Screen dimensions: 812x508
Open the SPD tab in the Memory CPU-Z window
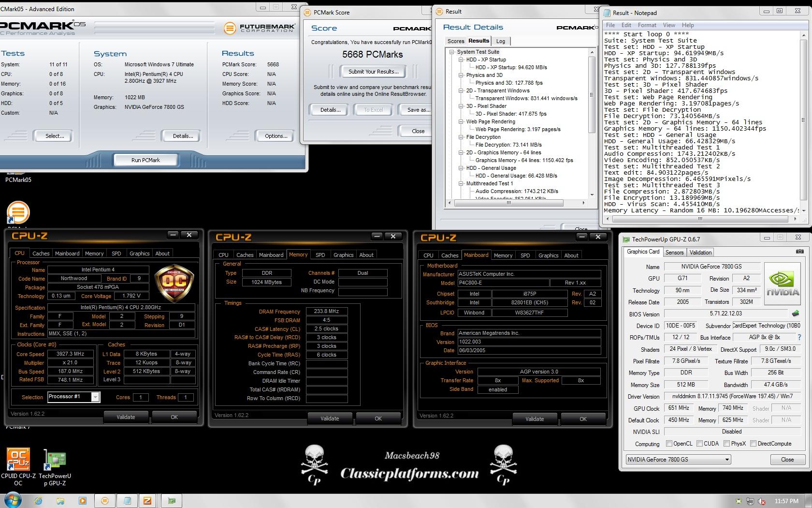320,255
